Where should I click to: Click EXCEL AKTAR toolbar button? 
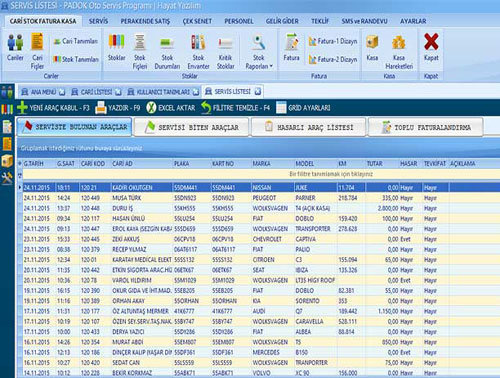(x=171, y=108)
